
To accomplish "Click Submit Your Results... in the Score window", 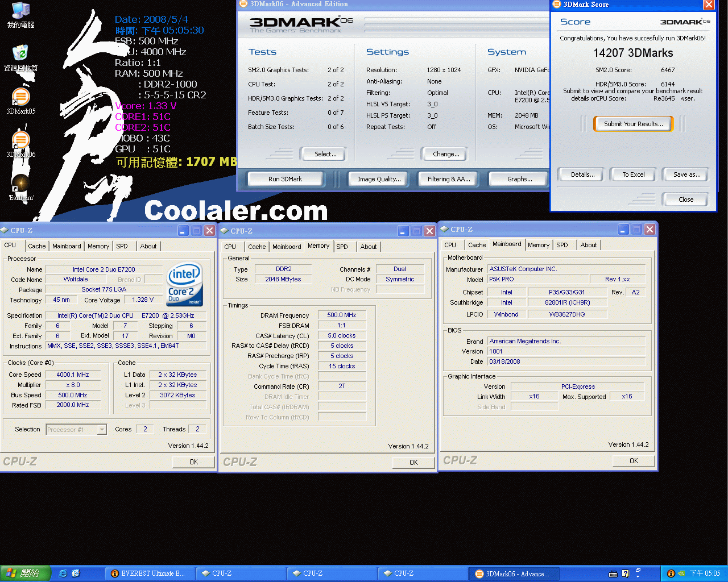I will (x=633, y=124).
